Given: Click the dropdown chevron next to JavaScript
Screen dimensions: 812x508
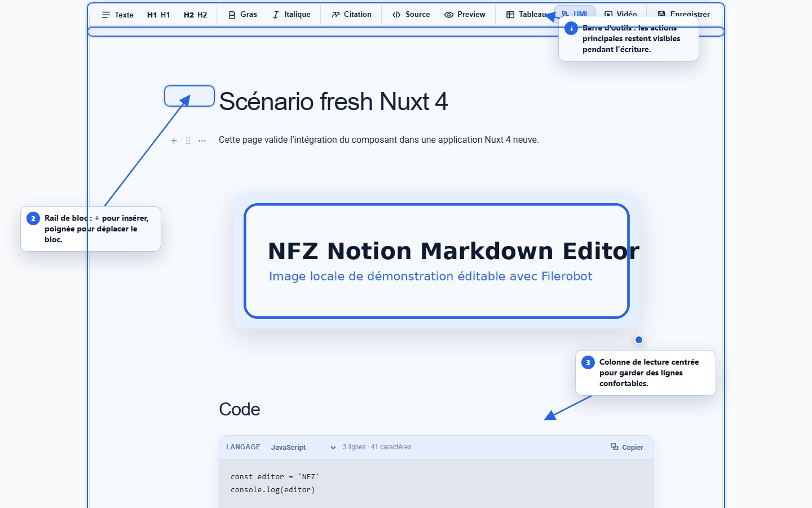Looking at the screenshot, I should [333, 448].
